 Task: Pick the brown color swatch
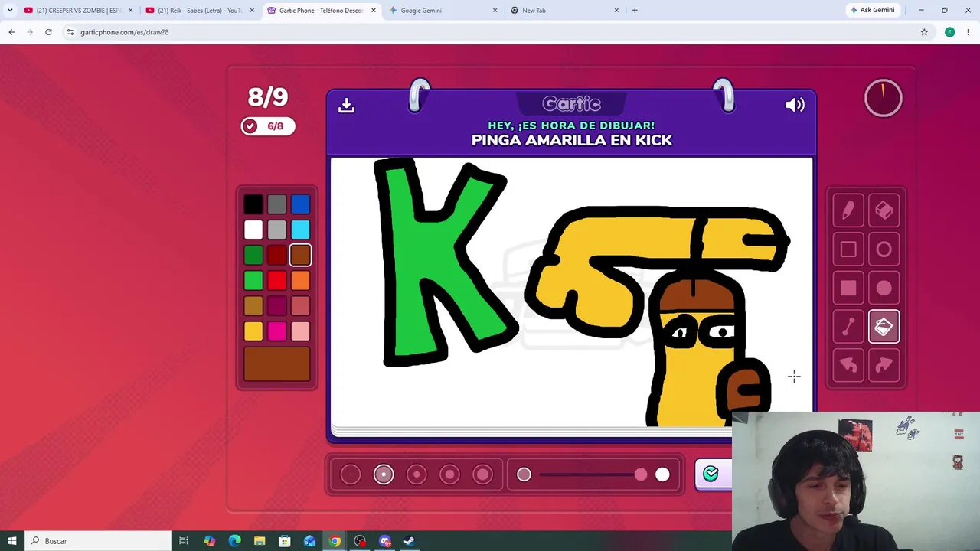[300, 255]
